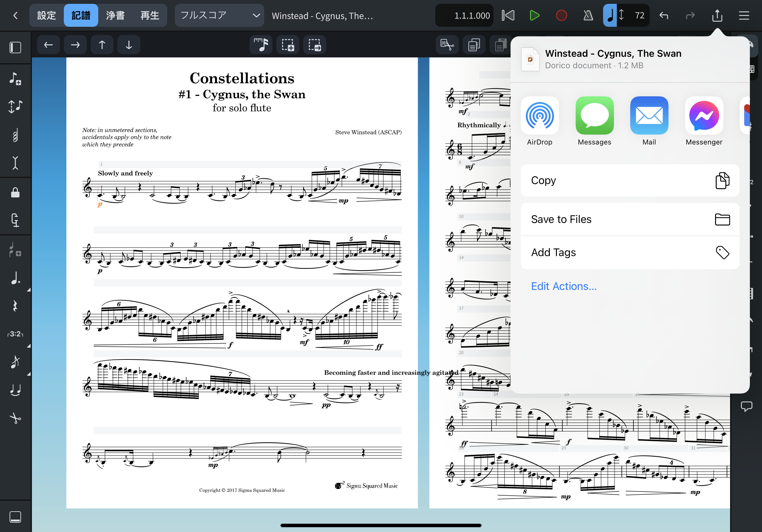This screenshot has height=532, width=762.
Task: Select the marquee add-to-selection tool
Action: coord(288,45)
